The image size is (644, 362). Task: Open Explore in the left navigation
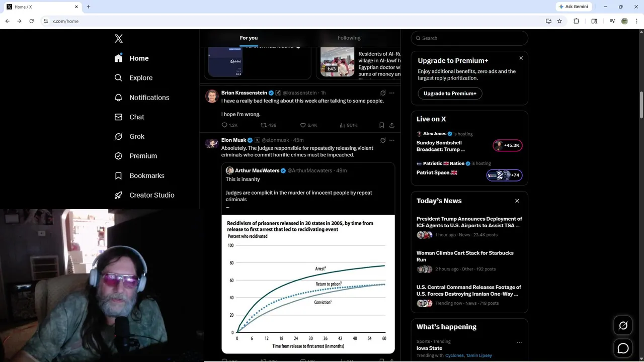133,78
